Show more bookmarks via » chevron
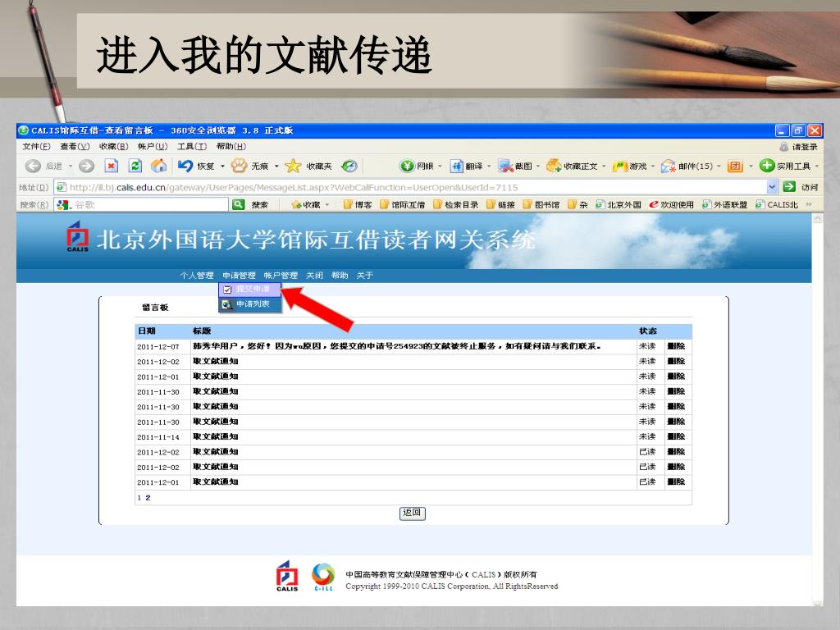This screenshot has width=840, height=630. pyautogui.click(x=808, y=204)
